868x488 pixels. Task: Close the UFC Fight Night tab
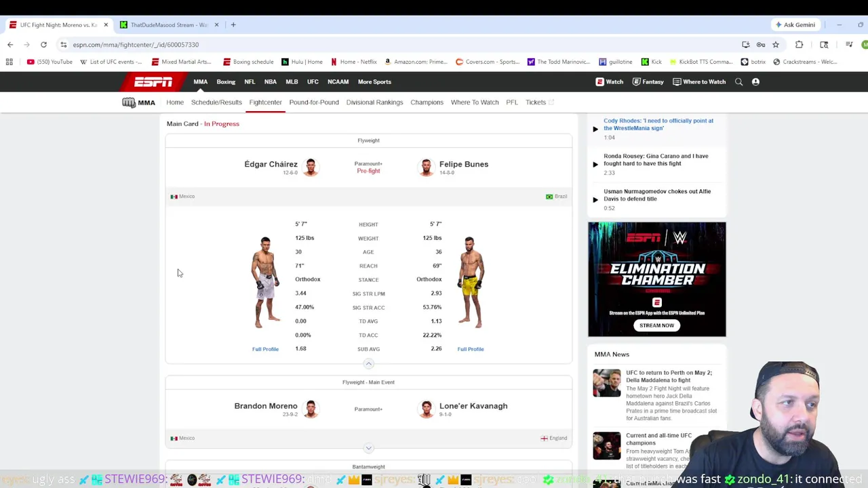[x=106, y=25]
